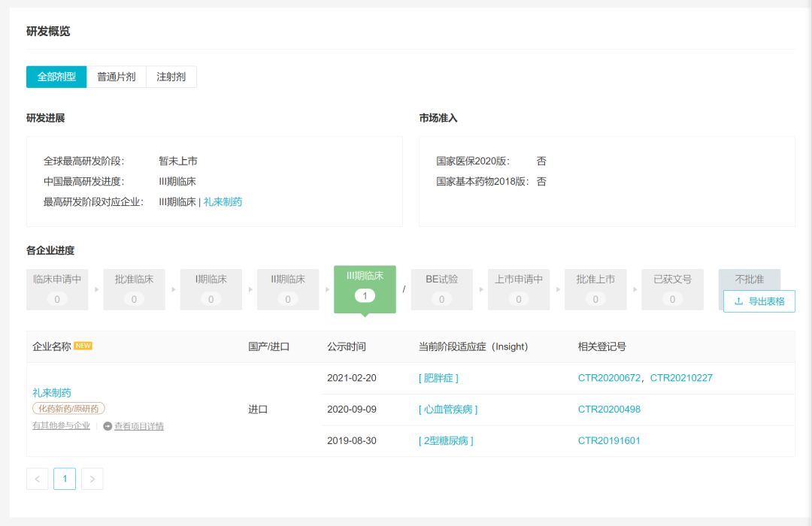Click 有其他参与企业 link
This screenshot has width=812, height=526.
61,426
